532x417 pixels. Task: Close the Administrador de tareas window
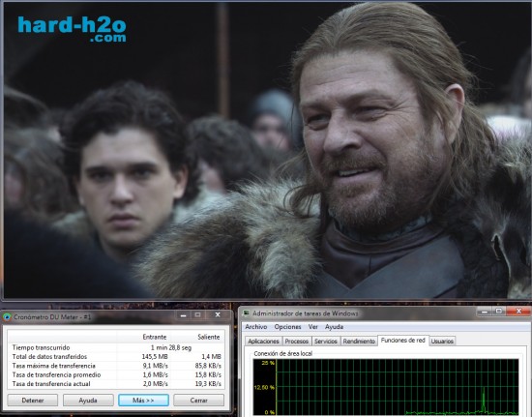[518, 312]
